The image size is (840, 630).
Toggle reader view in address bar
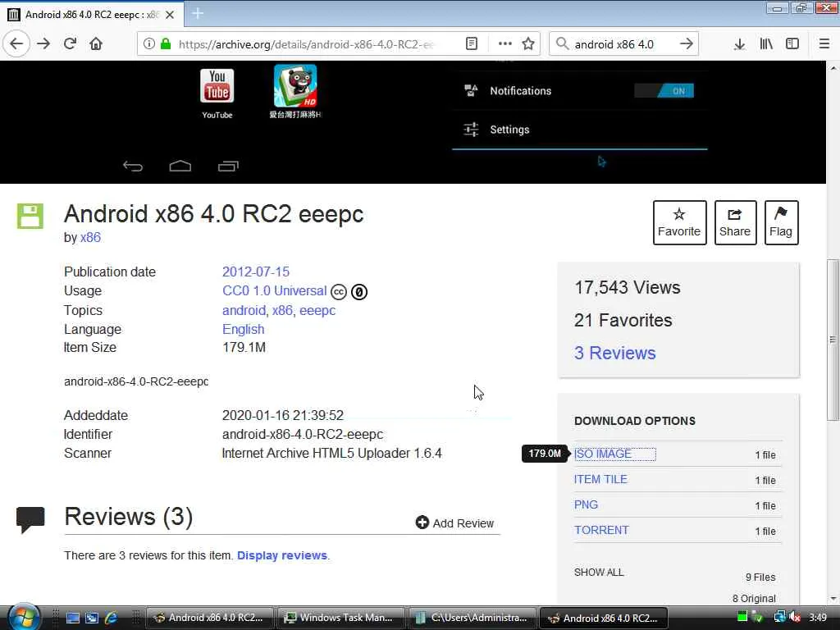tap(472, 44)
